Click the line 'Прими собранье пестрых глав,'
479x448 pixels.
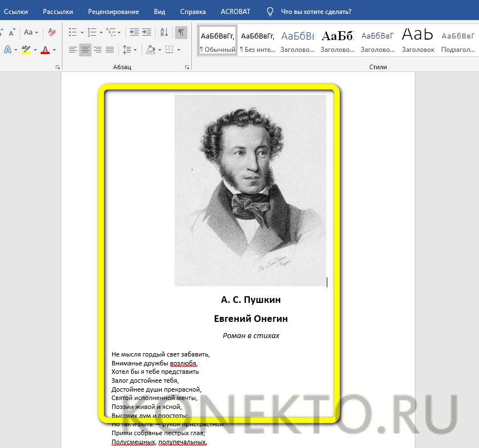click(158, 433)
